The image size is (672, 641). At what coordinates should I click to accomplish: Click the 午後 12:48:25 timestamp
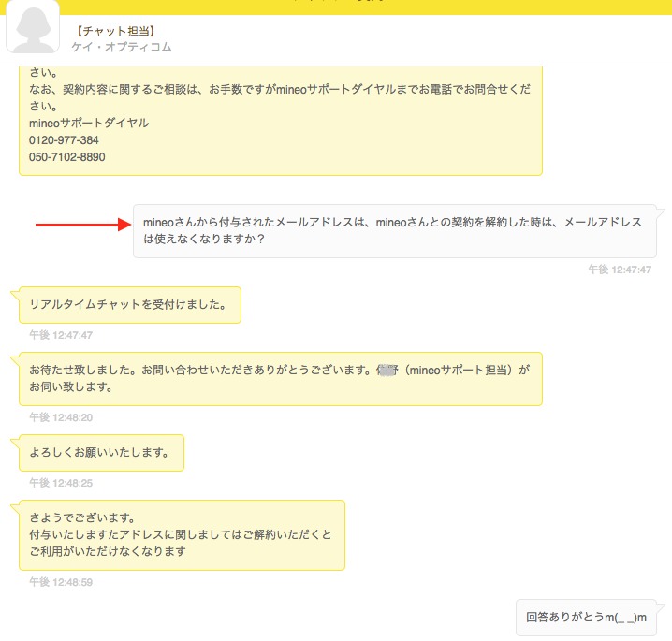(x=61, y=483)
